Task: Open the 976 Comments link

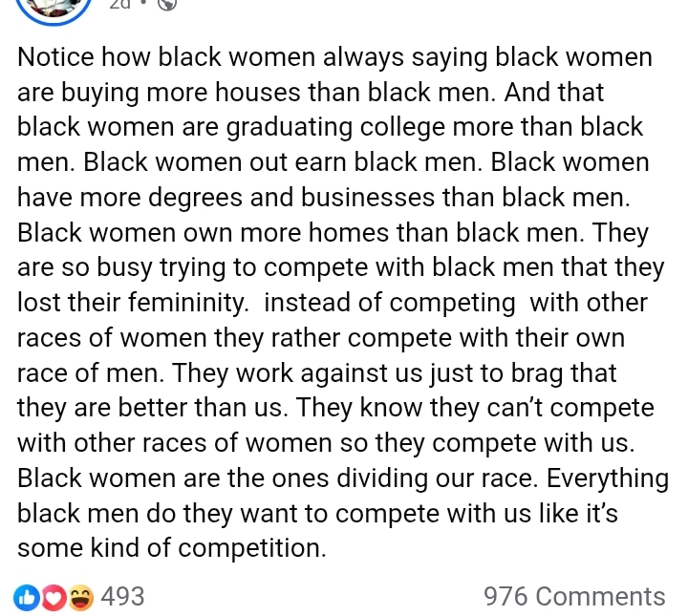Action: (x=574, y=597)
